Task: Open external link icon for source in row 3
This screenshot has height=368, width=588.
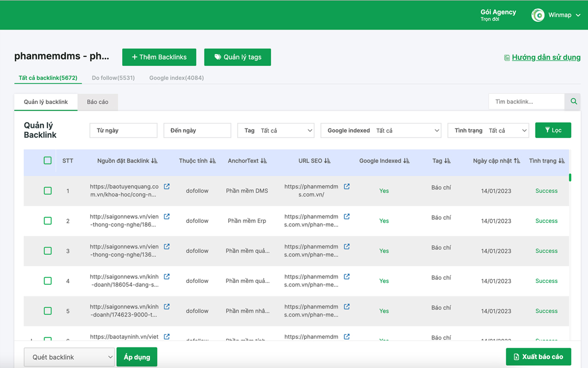Action: tap(167, 247)
